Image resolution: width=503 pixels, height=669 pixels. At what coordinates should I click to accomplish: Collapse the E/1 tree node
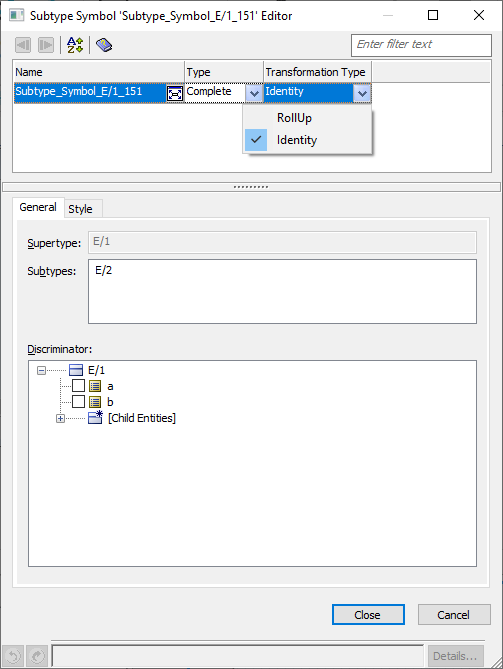41,370
